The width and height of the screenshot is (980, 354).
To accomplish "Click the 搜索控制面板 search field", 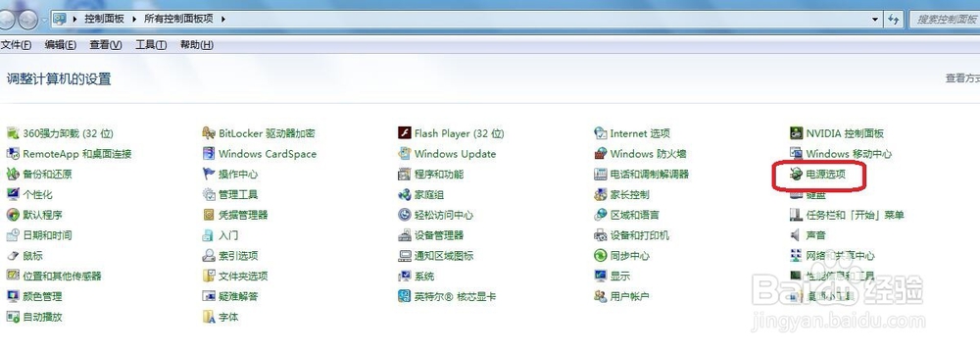I will click(945, 20).
